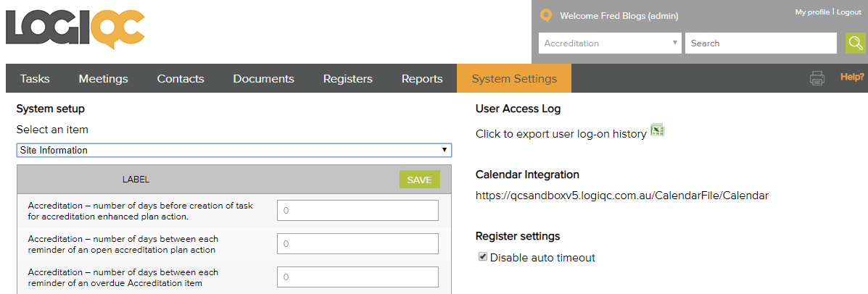Open the Accreditation search category dropdown
The width and height of the screenshot is (868, 294).
click(x=610, y=43)
